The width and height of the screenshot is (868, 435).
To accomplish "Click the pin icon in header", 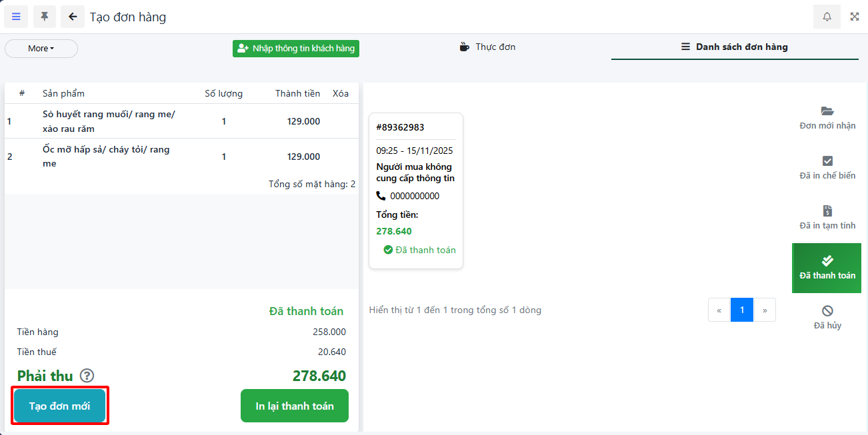I will (45, 17).
